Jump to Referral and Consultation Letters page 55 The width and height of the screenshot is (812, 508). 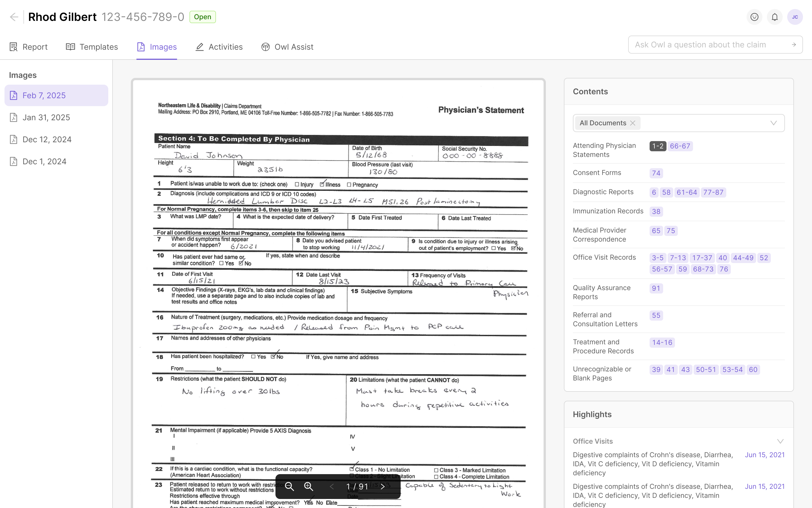click(x=656, y=316)
